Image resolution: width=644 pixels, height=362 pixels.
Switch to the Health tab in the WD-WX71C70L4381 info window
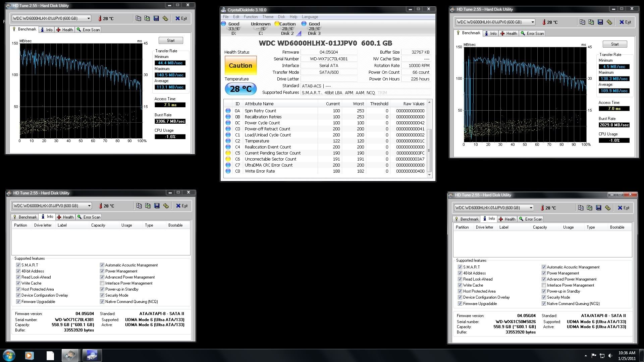coord(65,217)
